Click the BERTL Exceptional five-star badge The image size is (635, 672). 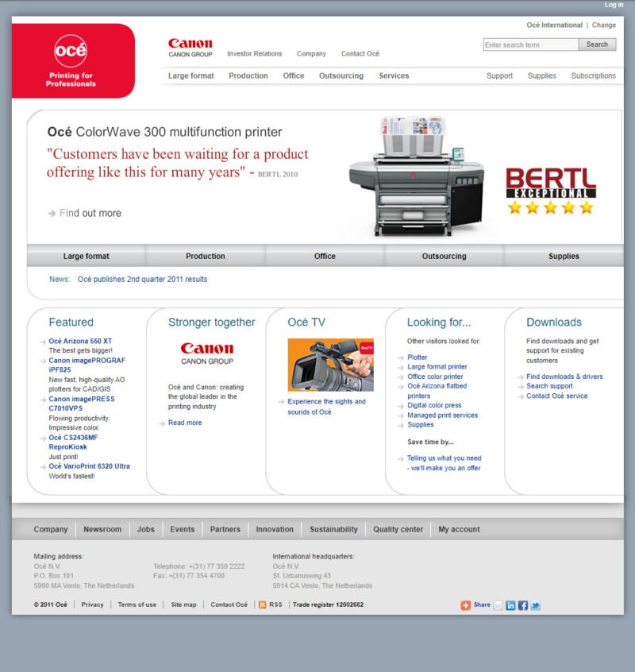[551, 191]
